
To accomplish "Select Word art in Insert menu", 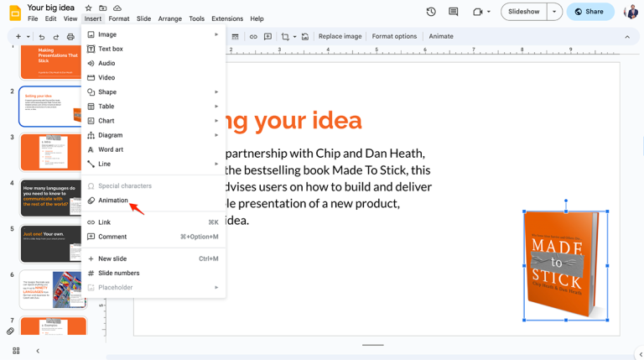I will 153,149.
